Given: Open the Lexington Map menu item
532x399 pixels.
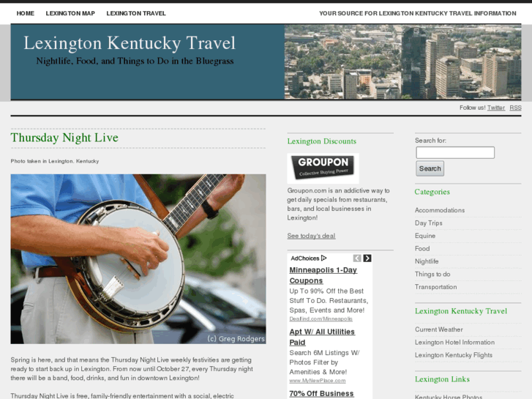Looking at the screenshot, I should point(70,13).
